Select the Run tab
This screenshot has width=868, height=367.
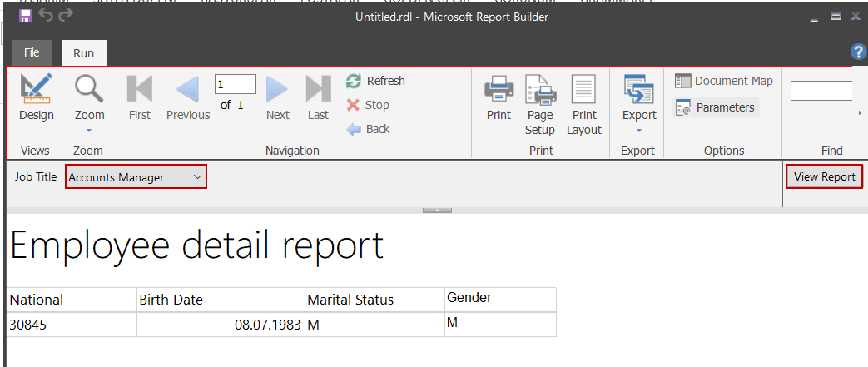pos(83,53)
